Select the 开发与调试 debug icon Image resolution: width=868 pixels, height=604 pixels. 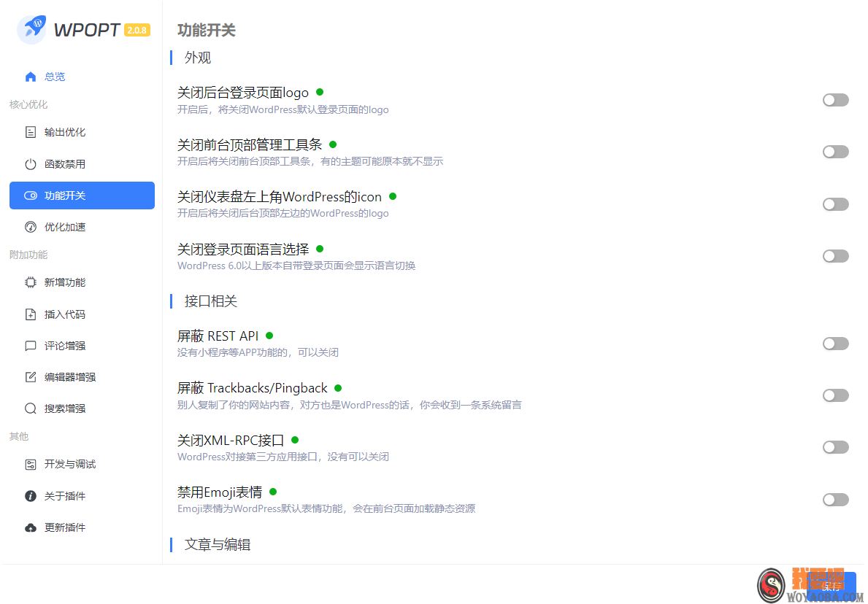tap(30, 463)
